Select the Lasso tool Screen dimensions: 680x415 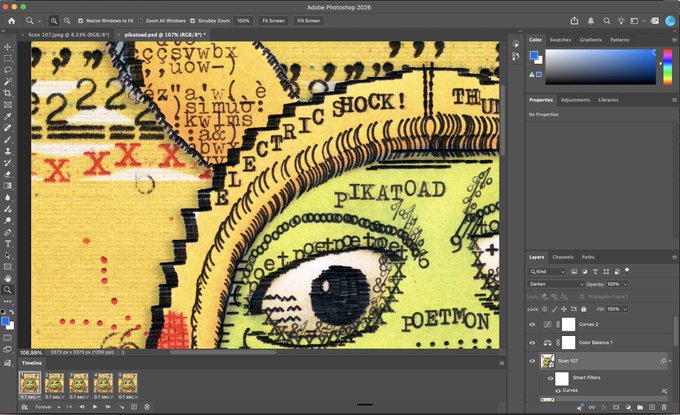tap(8, 70)
